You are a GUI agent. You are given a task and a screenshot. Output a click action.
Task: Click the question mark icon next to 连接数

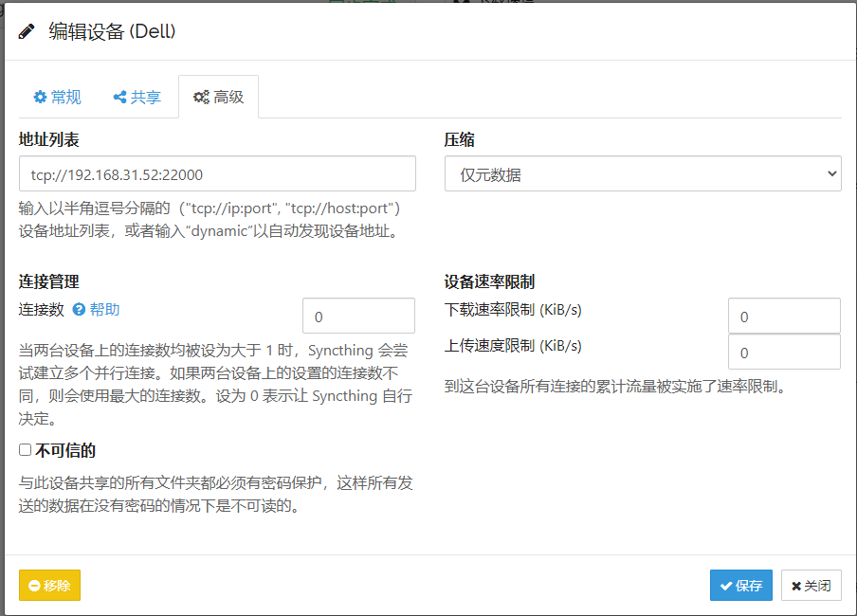[x=79, y=310]
